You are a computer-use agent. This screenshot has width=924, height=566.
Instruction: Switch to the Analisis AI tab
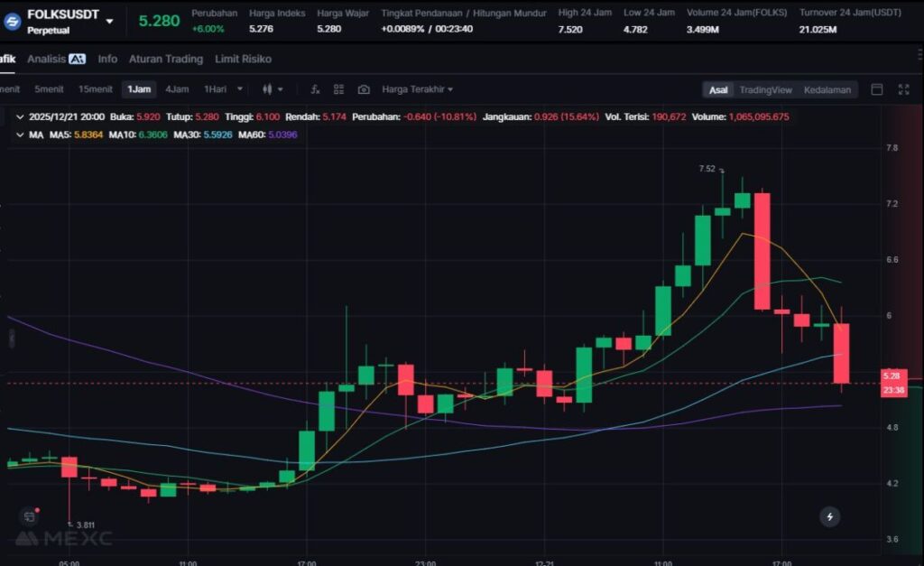[56, 59]
